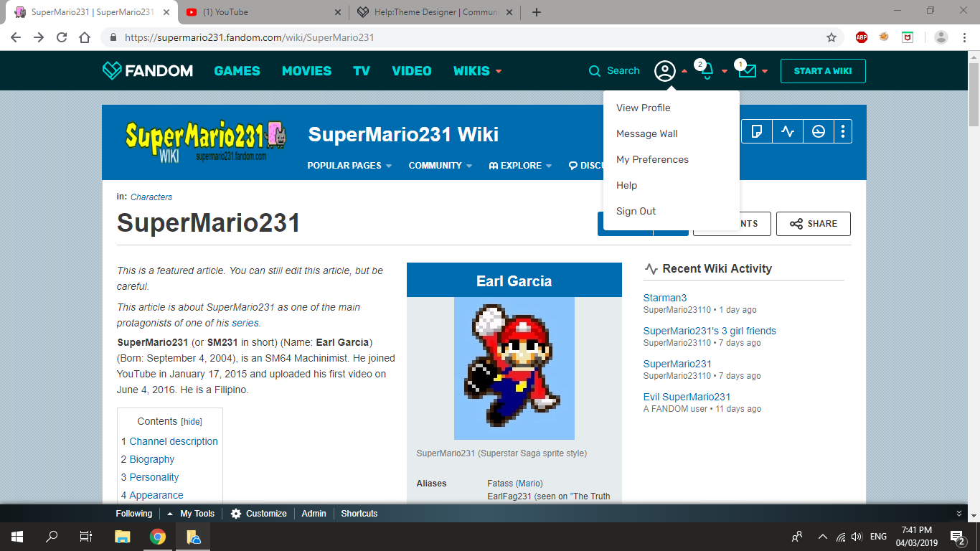Open SuperMario231's 3 girl friends link
This screenshot has height=551, width=980.
pos(710,331)
